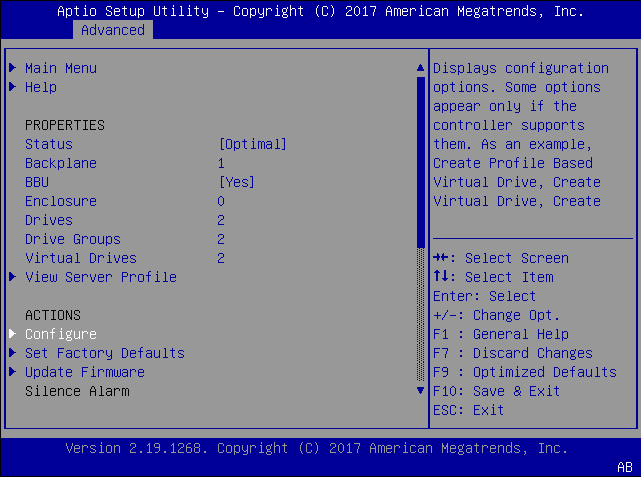Click the F10 Save & Exit hint
Screen dimensions: 641x477
(496, 392)
